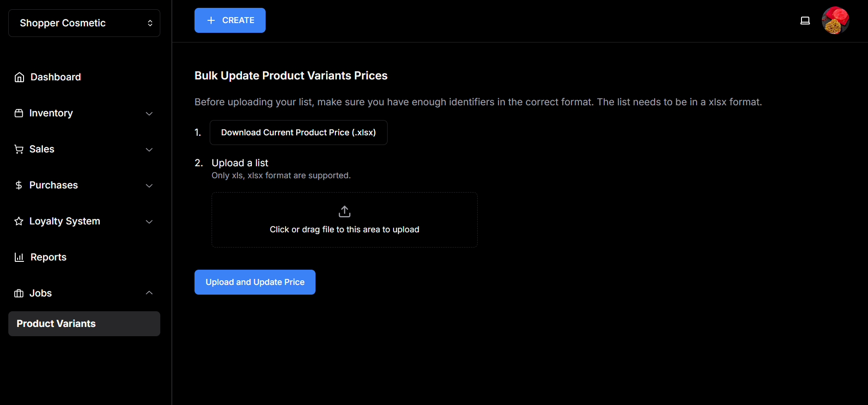Click Download Current Product Price (.xlsx)

(298, 133)
